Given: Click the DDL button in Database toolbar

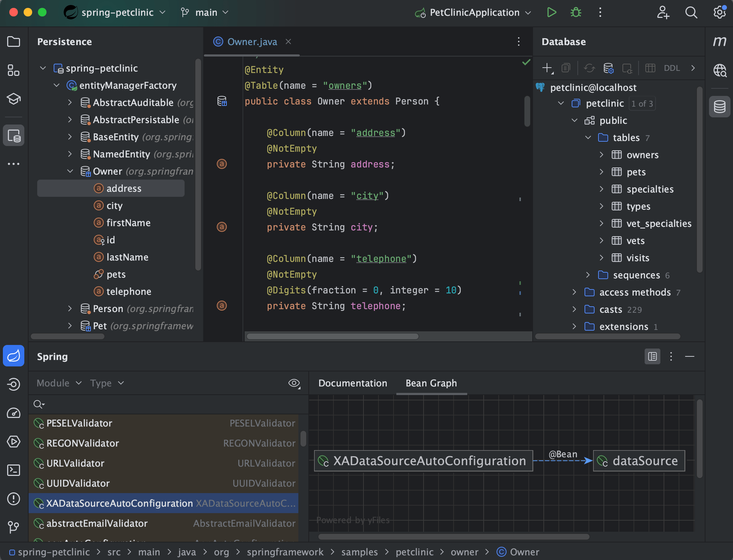Looking at the screenshot, I should point(671,68).
